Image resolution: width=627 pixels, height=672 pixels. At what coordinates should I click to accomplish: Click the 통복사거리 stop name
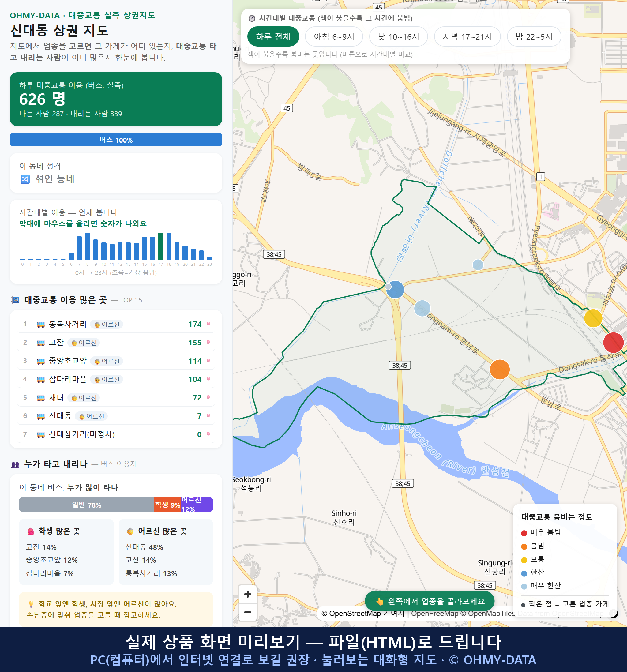coord(68,324)
